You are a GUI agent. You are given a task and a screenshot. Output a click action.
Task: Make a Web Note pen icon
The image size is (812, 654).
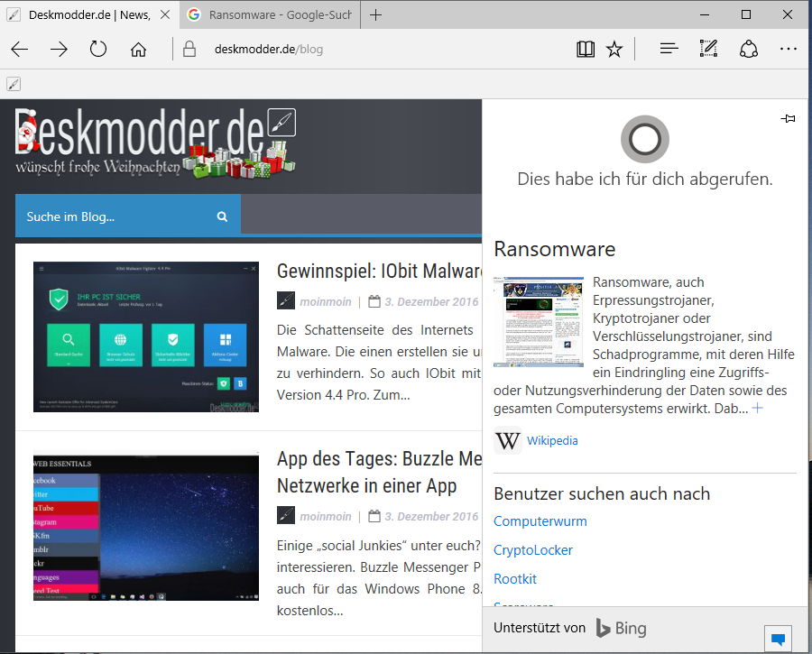708,48
